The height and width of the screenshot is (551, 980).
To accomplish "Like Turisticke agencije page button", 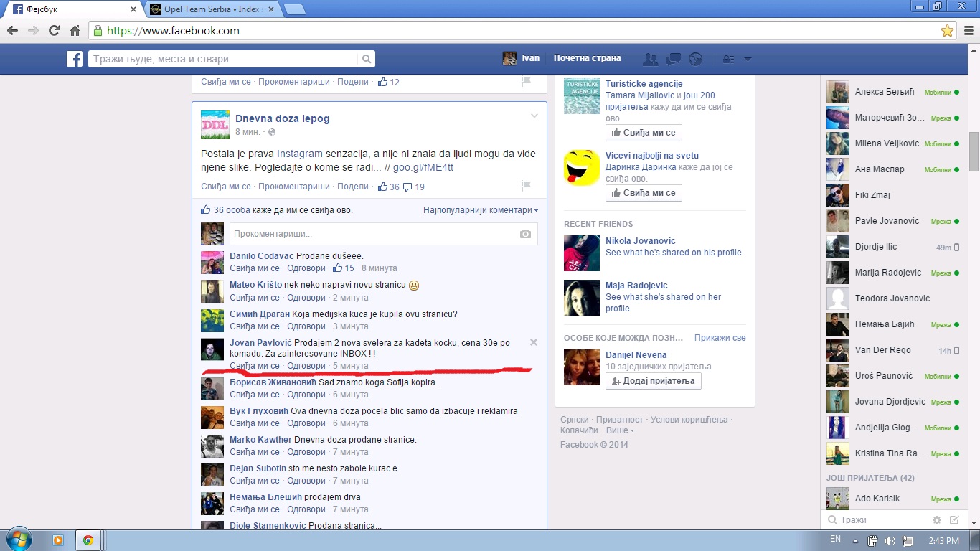I will pos(644,133).
